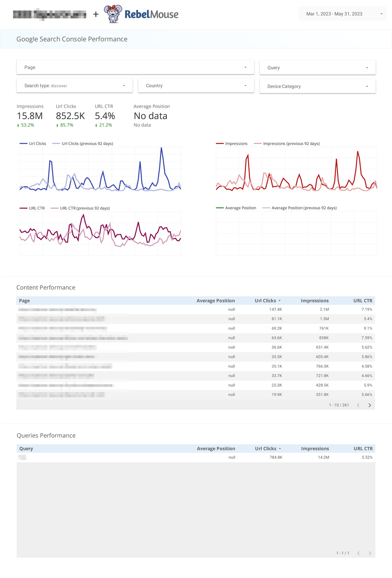
Task: Click the previous page arrow under Queries Performance
Action: [358, 553]
